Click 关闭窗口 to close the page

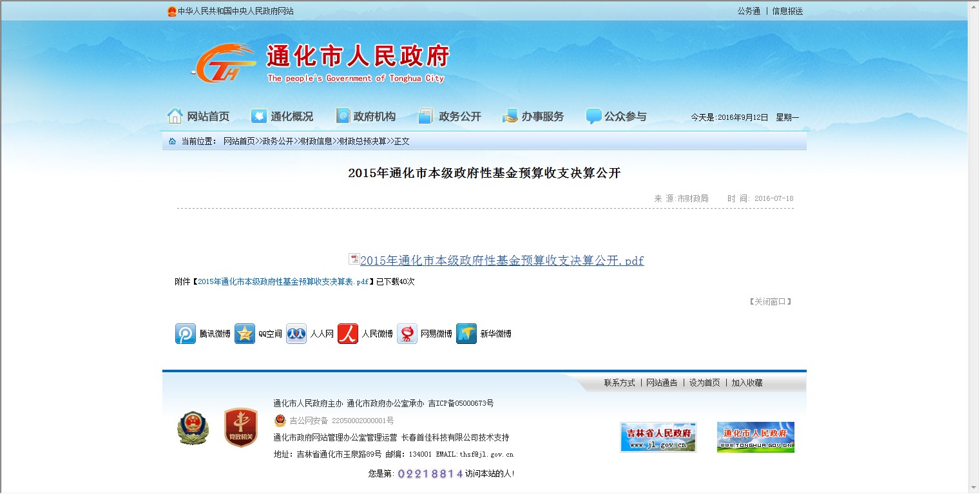[x=770, y=301]
